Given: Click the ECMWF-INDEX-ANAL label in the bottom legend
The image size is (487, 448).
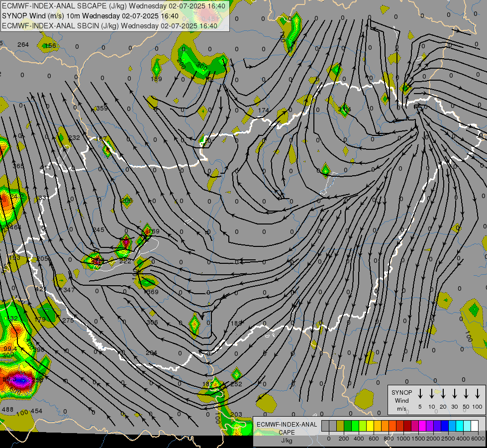Looking at the screenshot, I should (287, 425).
